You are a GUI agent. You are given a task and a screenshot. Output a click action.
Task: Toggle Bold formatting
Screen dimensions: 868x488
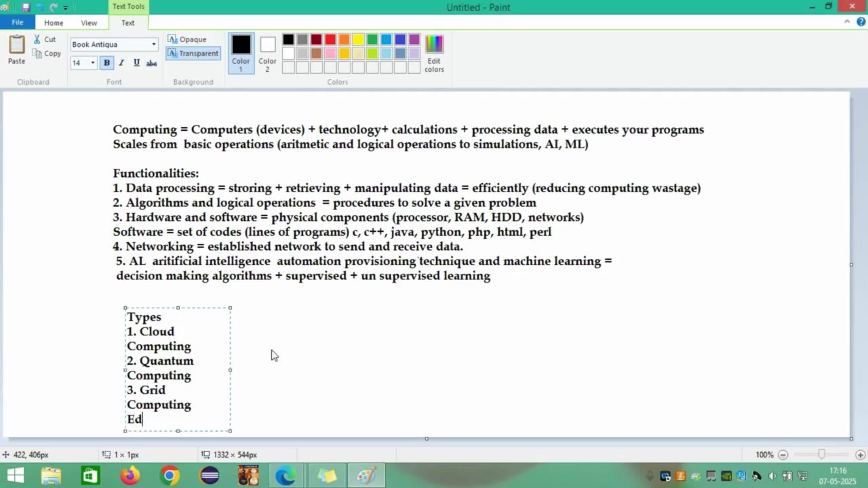[x=106, y=63]
